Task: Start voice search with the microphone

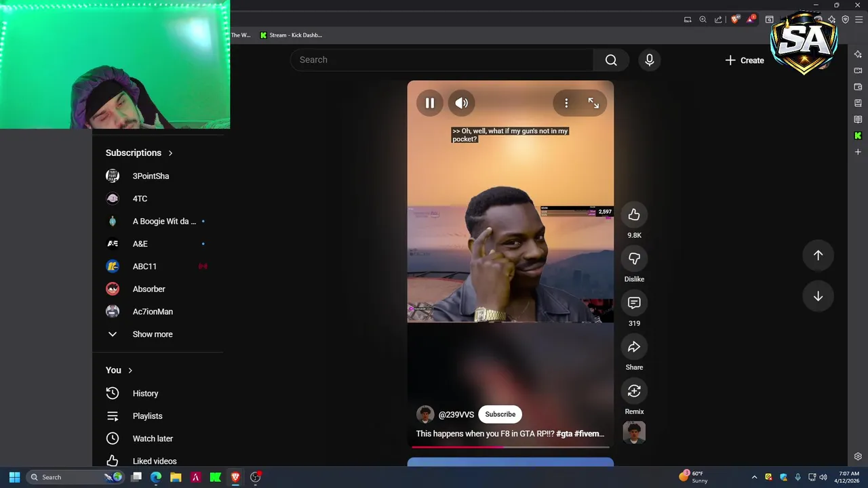Action: tap(649, 60)
